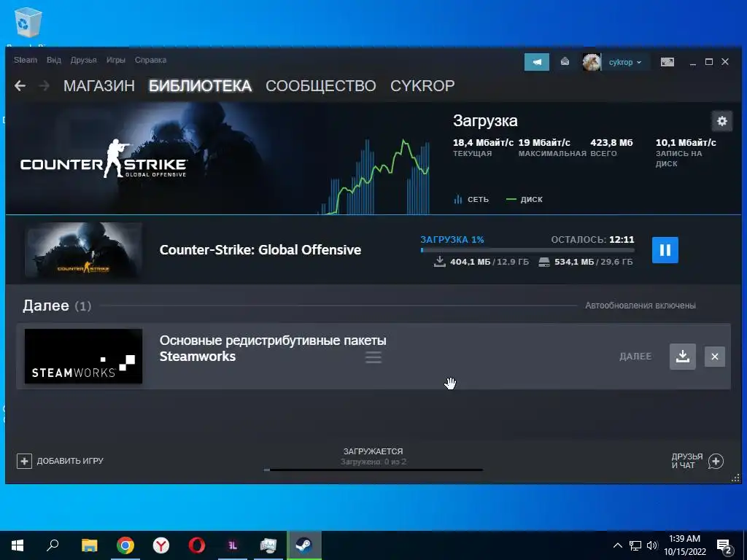
Task: Open the notification center icon
Action: (724, 547)
